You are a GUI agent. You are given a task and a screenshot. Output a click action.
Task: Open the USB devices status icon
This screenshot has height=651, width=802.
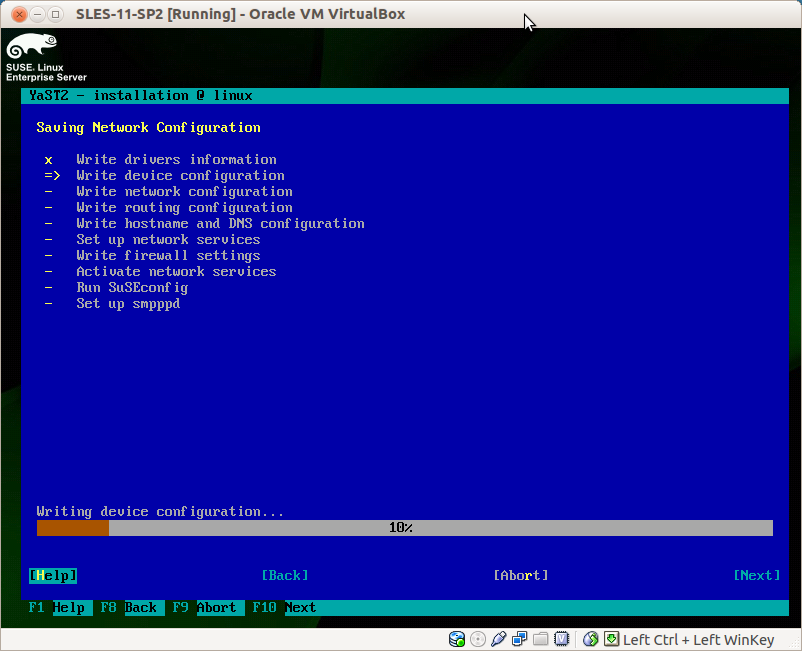click(499, 639)
